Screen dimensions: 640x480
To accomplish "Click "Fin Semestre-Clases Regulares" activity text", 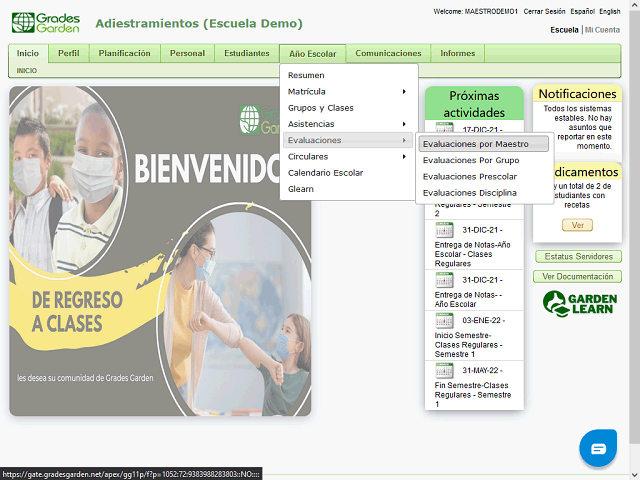I will [x=473, y=395].
